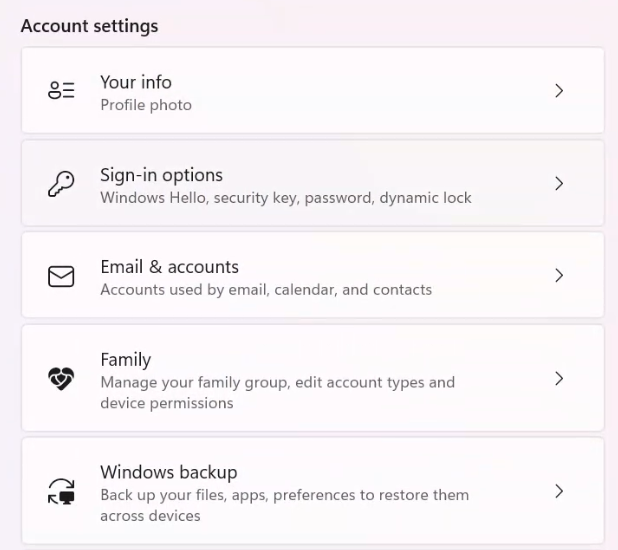Viewport: 618px width, 550px height.
Task: Click Accounts used by email description
Action: [x=266, y=289]
